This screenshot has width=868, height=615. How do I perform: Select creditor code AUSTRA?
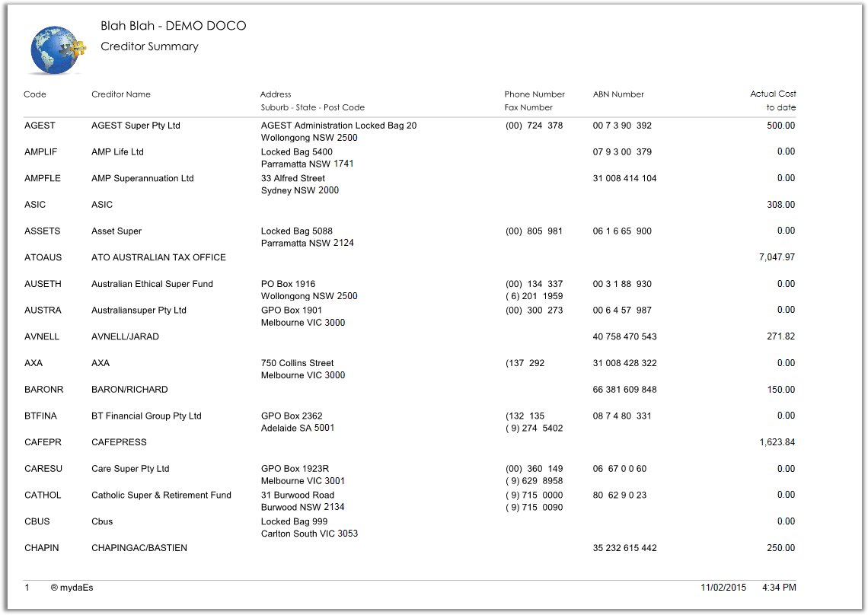click(43, 310)
